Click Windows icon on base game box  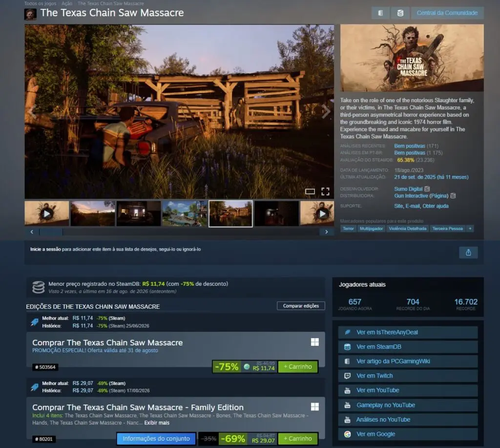tap(315, 342)
